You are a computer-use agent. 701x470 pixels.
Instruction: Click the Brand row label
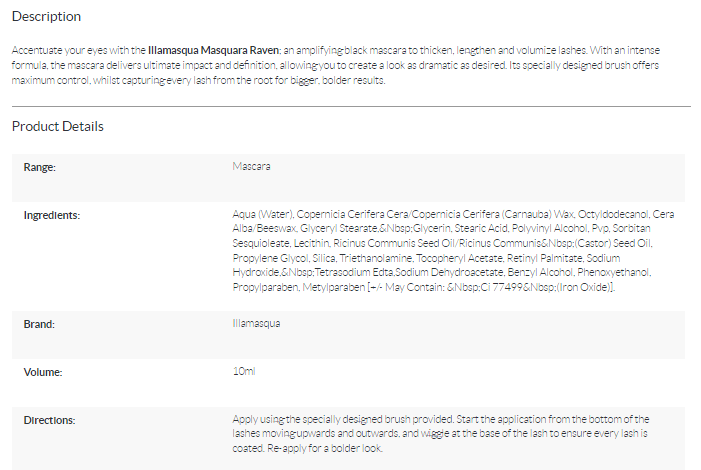[39, 324]
